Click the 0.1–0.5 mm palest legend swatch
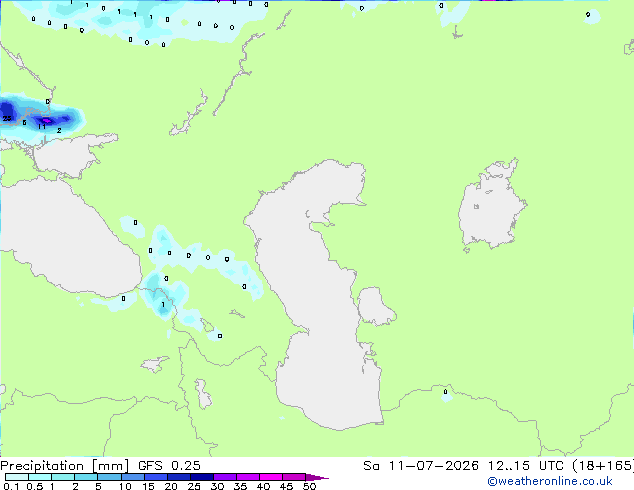Viewport: 634px width, 490px height. coord(17,477)
